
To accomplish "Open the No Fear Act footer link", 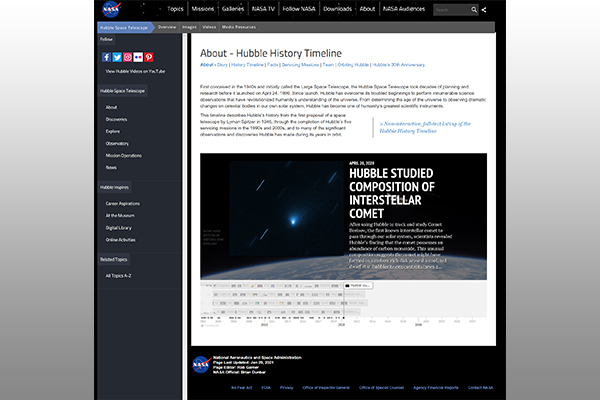I will click(x=241, y=388).
